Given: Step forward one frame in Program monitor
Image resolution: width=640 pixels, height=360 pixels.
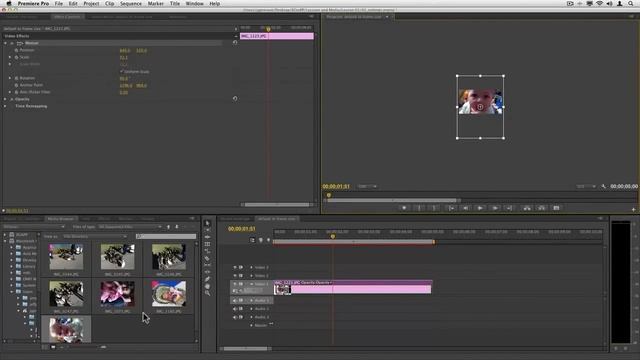Looking at the screenshot, I should click(x=495, y=208).
